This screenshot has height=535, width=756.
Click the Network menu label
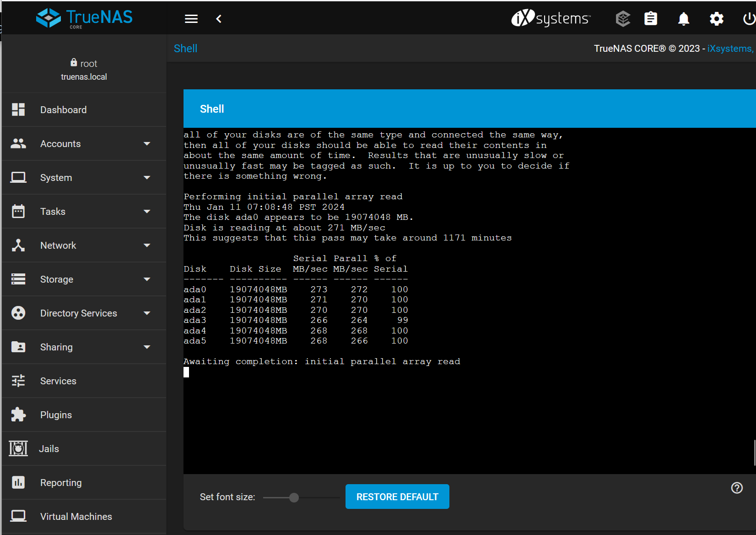click(x=58, y=246)
